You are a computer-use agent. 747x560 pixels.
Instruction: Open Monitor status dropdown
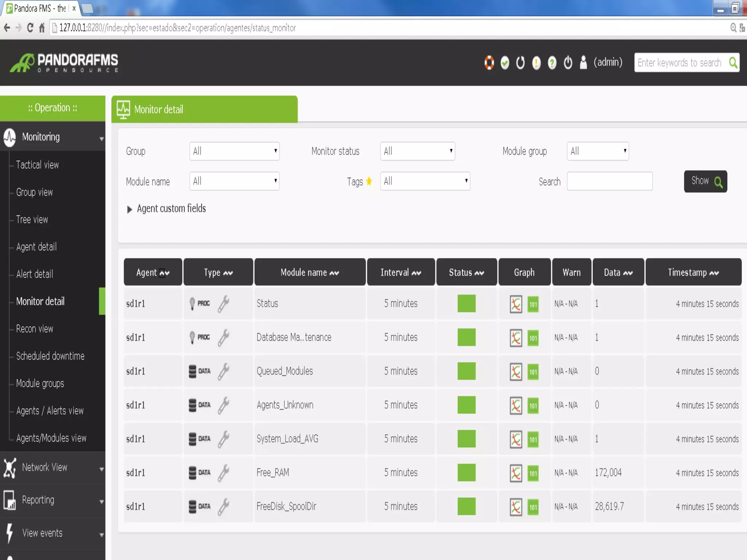pyautogui.click(x=417, y=151)
